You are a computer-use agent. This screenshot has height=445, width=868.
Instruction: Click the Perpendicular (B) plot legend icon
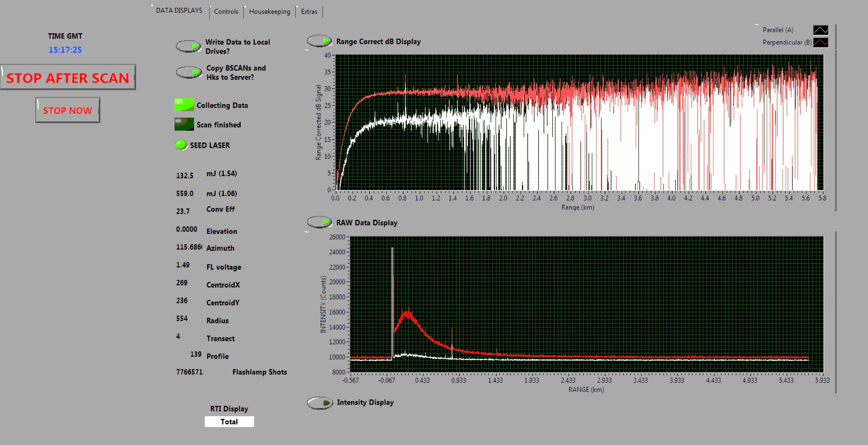(x=821, y=43)
